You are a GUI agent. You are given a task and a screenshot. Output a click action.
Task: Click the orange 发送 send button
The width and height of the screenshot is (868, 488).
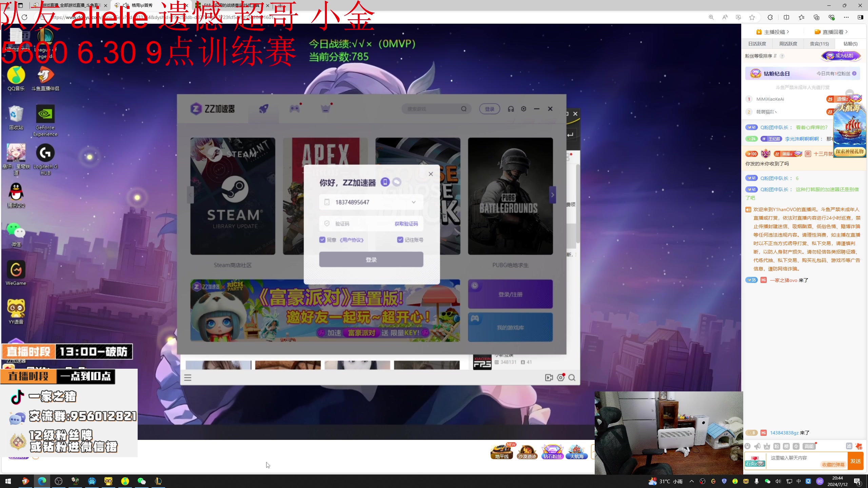click(855, 461)
